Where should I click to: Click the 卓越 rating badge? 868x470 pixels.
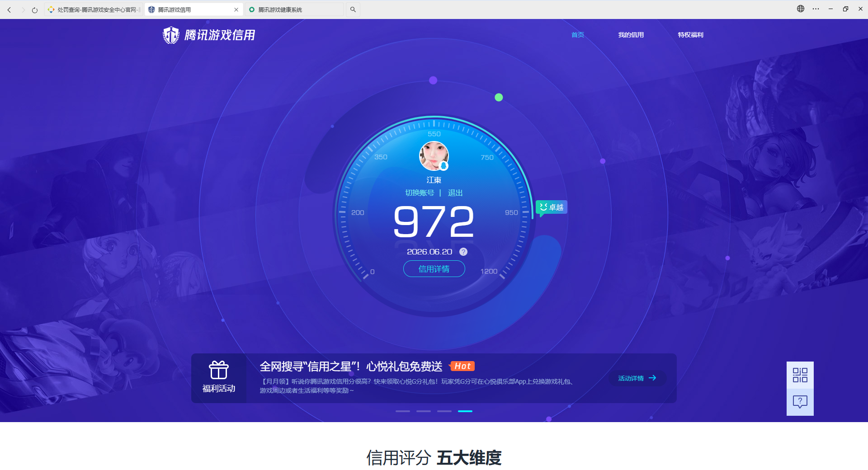tap(552, 207)
